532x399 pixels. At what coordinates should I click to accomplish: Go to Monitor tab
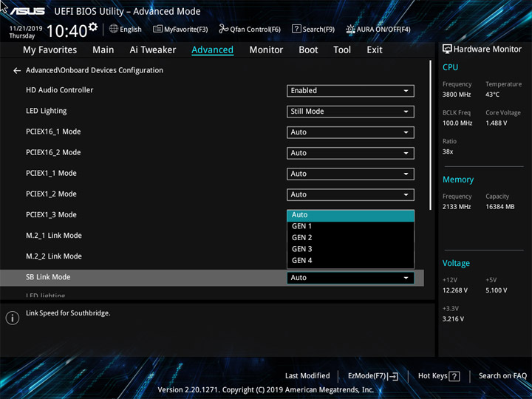point(266,50)
